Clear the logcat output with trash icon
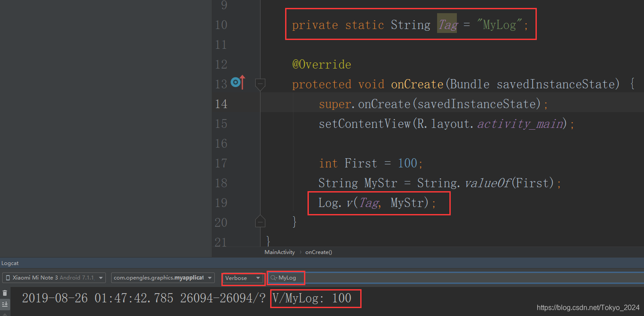This screenshot has width=644, height=316. (5, 293)
